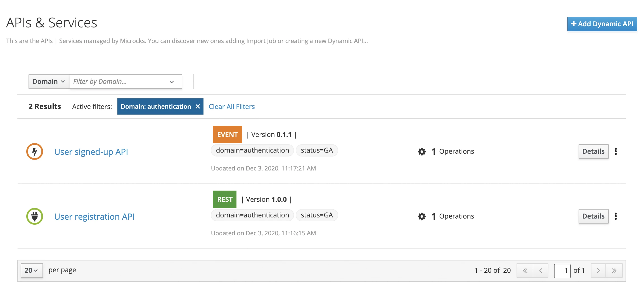Viewport: 644px width, 294px height.
Task: Click the Add Dynamic API button
Action: click(x=602, y=24)
